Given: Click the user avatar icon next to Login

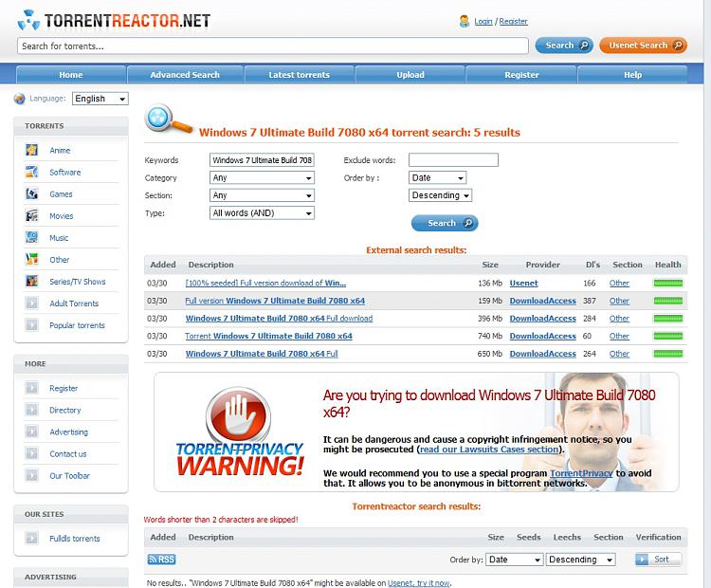Looking at the screenshot, I should pyautogui.click(x=464, y=21).
